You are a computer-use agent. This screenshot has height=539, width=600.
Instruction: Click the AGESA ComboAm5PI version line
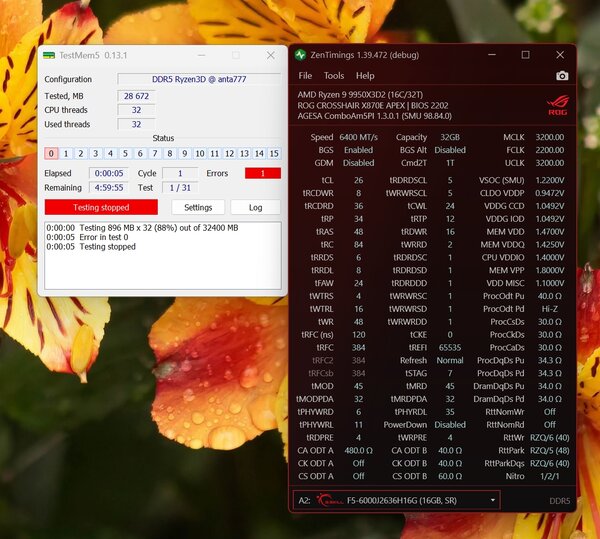374,116
